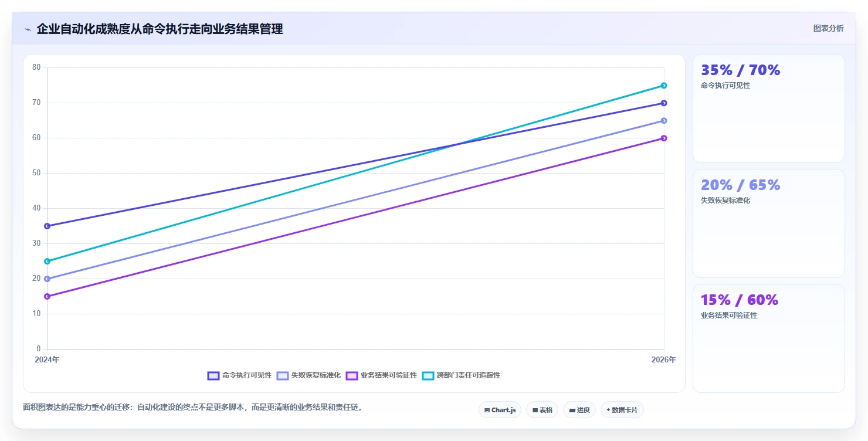The image size is (868, 441).
Task: Click the 2026 data point at value 70
Action: tap(664, 103)
